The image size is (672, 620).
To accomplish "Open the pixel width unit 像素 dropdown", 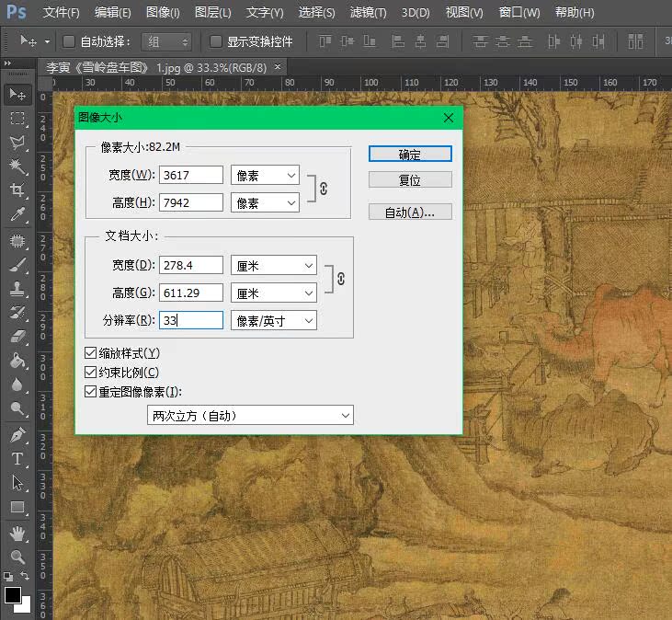I will point(266,175).
